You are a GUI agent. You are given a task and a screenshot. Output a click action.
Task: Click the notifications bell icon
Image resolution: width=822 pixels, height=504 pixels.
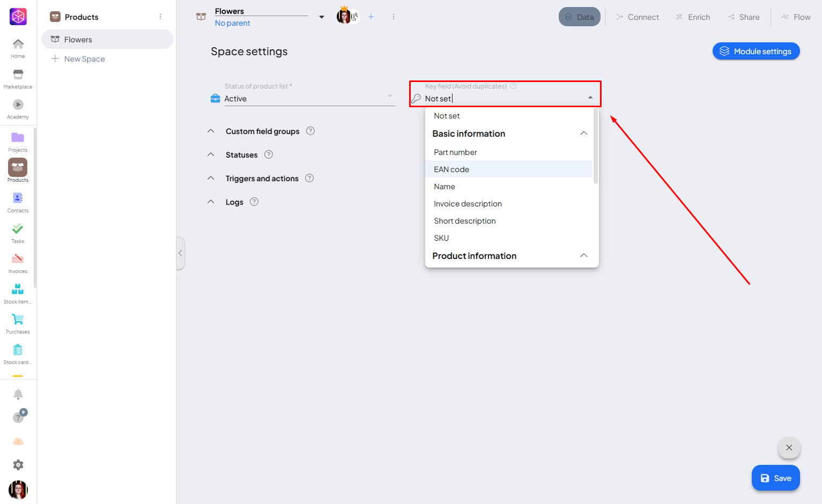[x=18, y=395]
